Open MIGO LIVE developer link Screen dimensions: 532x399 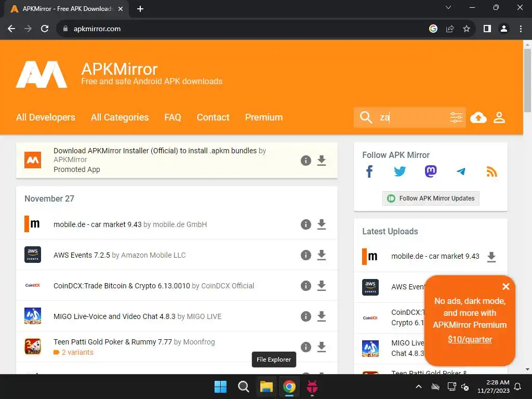[204, 316]
